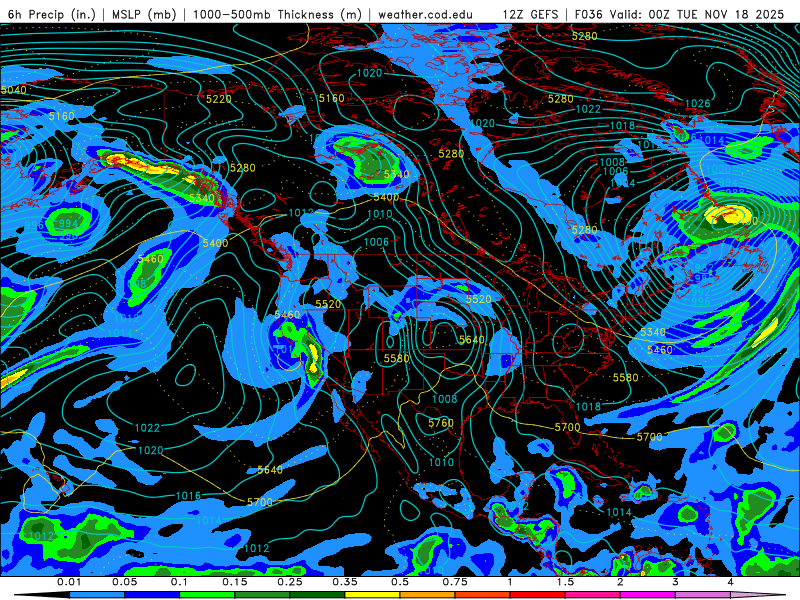Click the 'MSLP (mb)' header label
The height and width of the screenshot is (600, 800).
coord(144,14)
